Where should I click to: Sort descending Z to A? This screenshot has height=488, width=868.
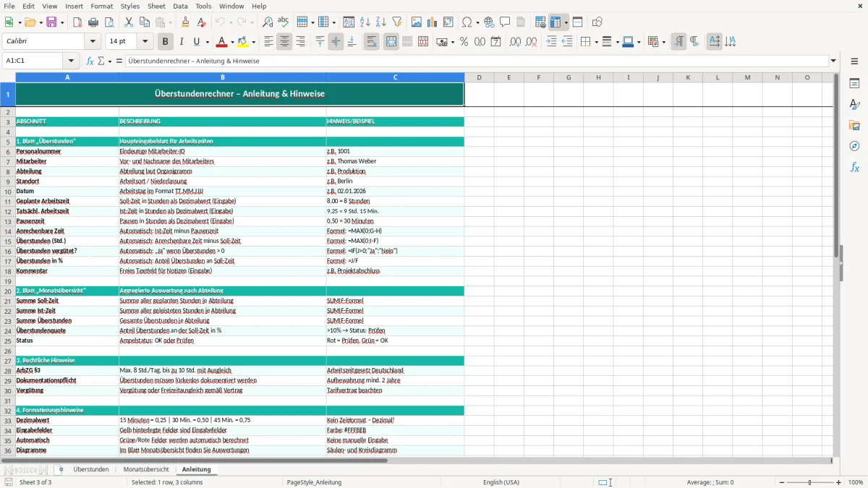point(381,22)
